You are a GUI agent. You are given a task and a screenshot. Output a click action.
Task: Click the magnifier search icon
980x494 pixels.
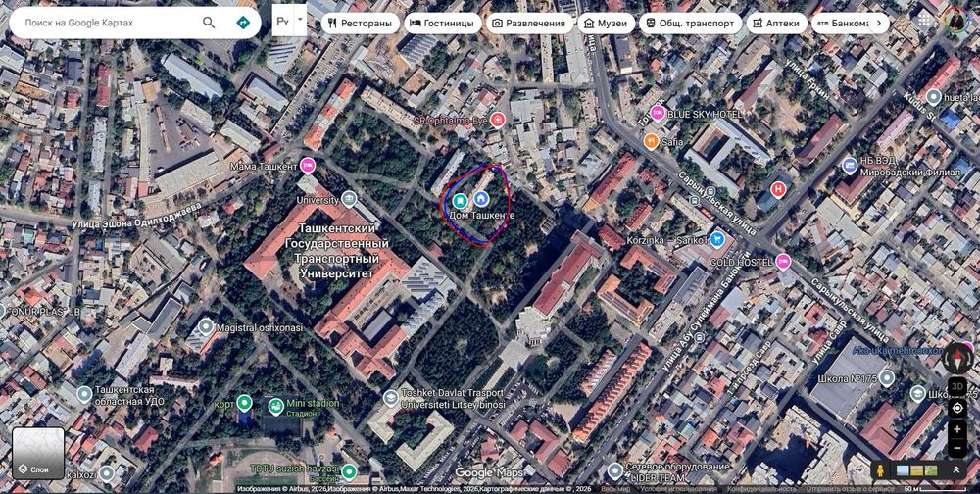pyautogui.click(x=209, y=23)
